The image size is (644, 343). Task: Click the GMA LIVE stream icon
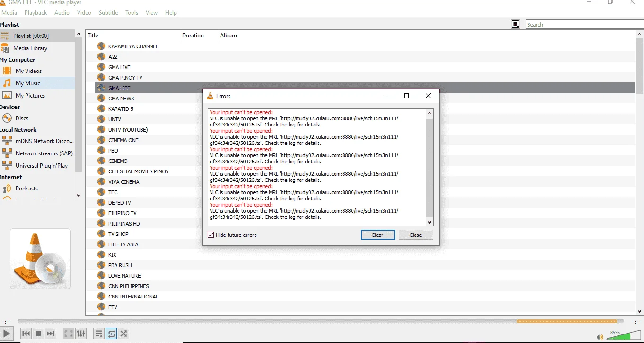101,67
